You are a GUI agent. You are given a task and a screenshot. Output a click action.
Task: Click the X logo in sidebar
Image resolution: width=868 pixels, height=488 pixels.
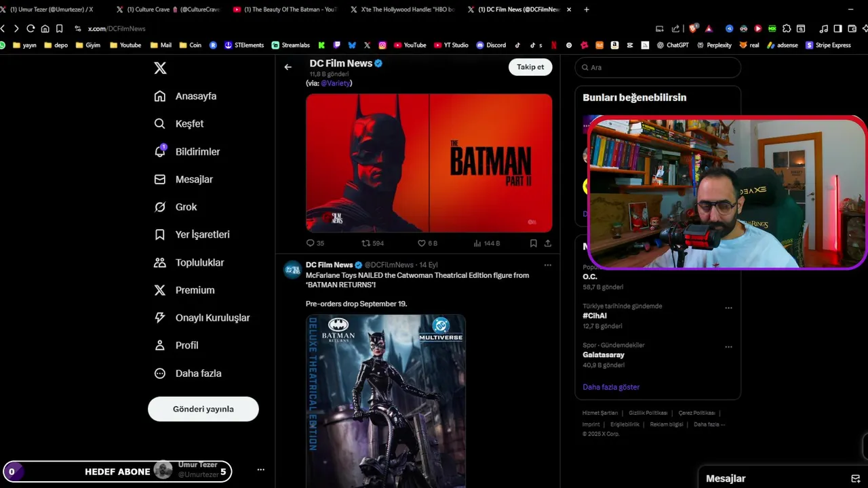(x=160, y=68)
